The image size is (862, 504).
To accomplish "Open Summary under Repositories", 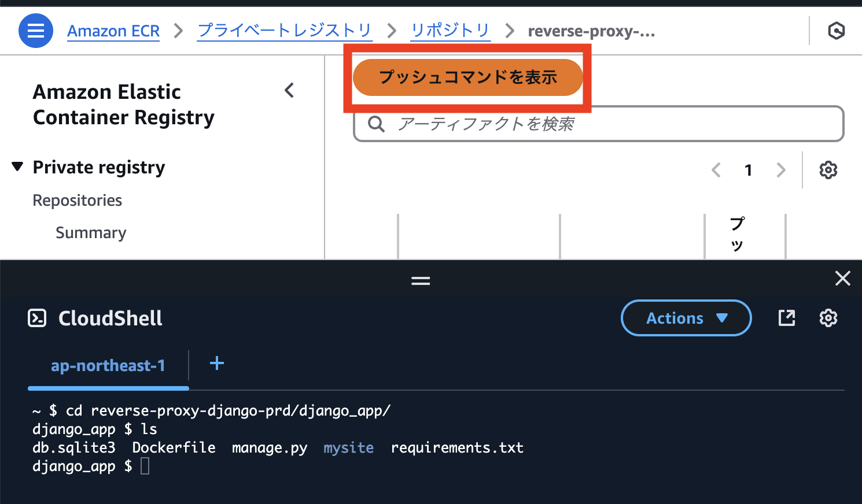I will pos(91,232).
